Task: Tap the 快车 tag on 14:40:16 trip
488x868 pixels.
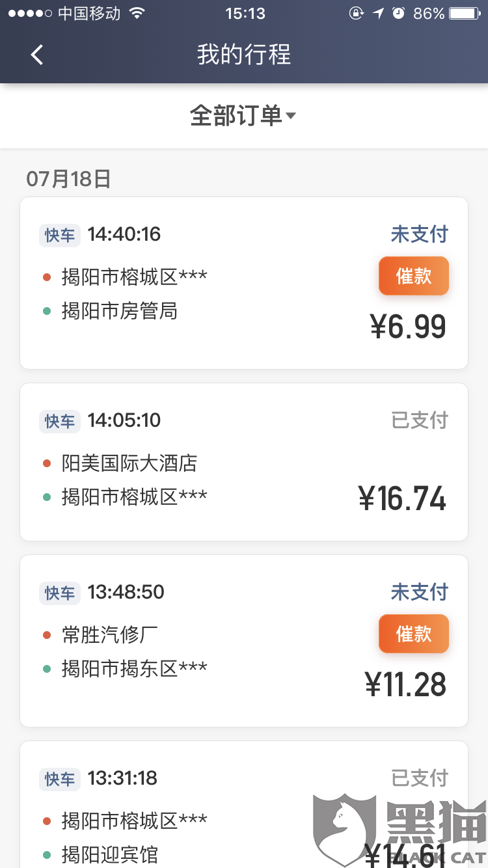Action: pos(60,235)
